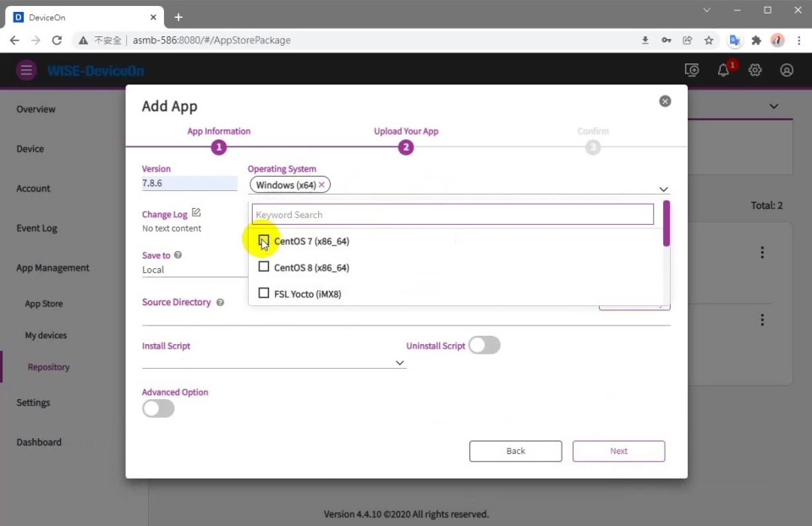This screenshot has width=812, height=526.
Task: Expand the Install Script dropdown
Action: [x=400, y=363]
